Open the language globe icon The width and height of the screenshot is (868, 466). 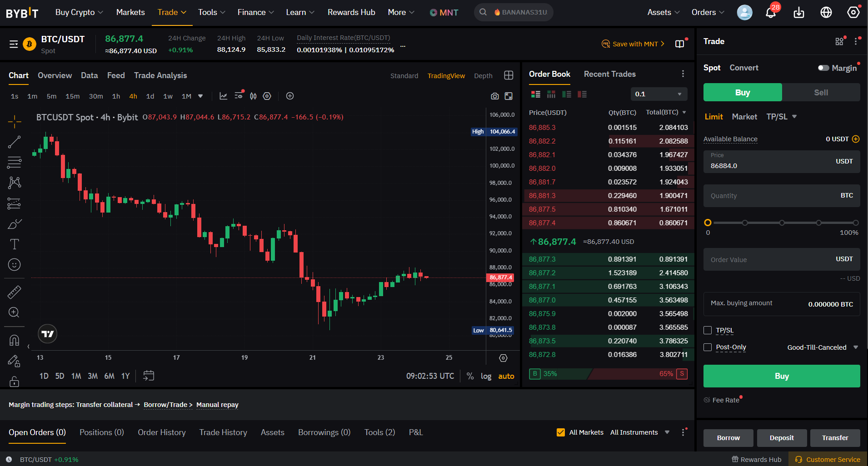[x=826, y=12]
